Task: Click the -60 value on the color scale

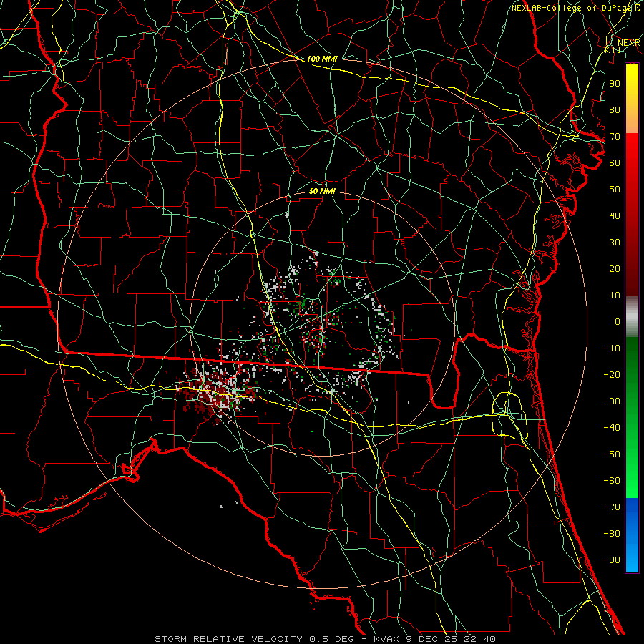Action: pos(612,481)
